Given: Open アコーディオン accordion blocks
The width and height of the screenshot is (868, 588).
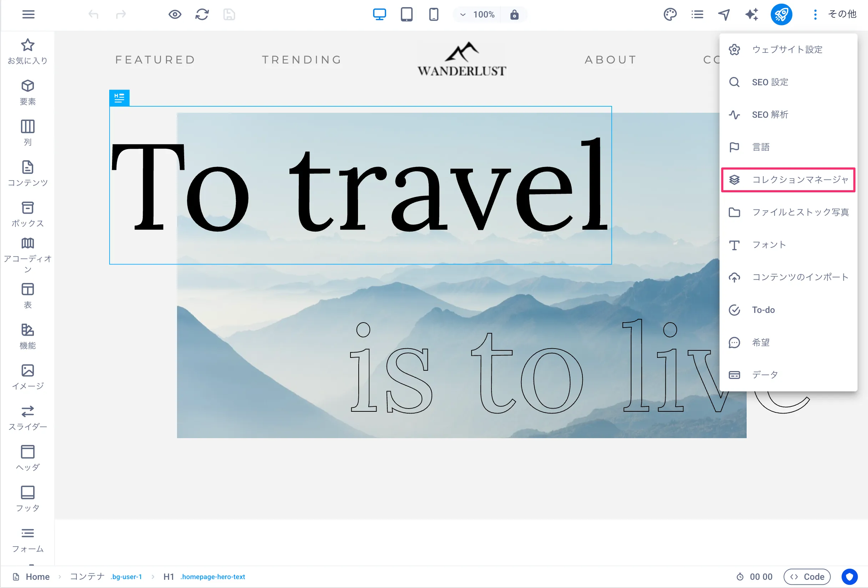Looking at the screenshot, I should pos(27,255).
